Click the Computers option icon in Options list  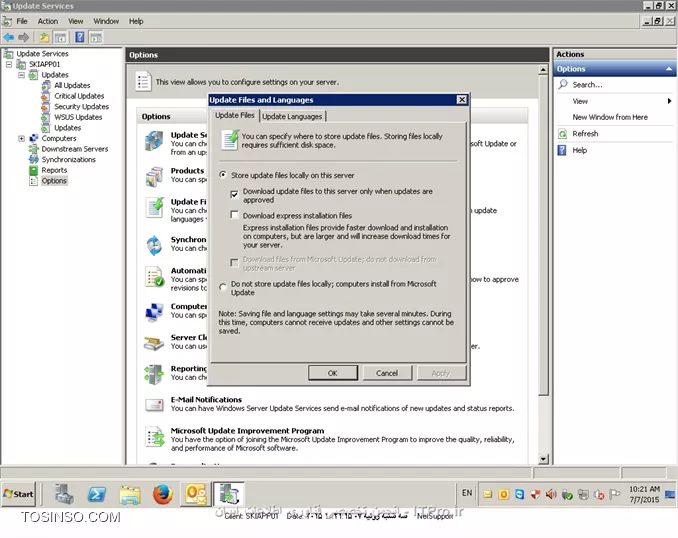click(x=154, y=312)
